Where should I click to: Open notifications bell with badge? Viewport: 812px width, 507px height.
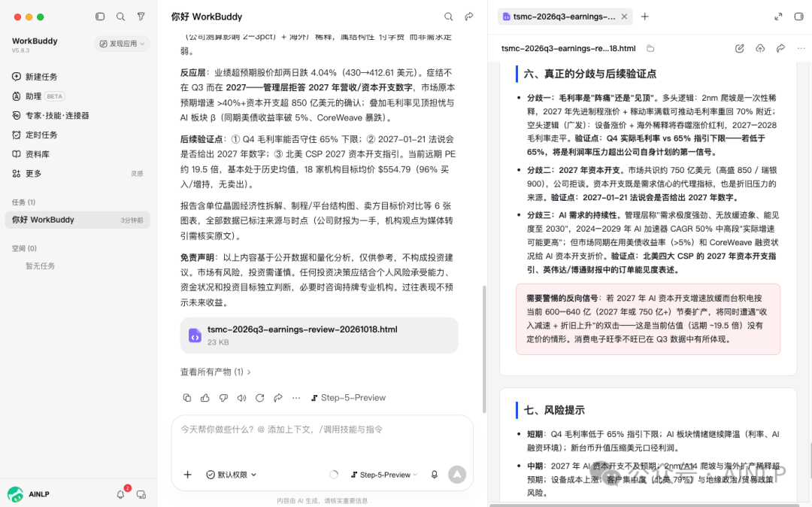120,494
